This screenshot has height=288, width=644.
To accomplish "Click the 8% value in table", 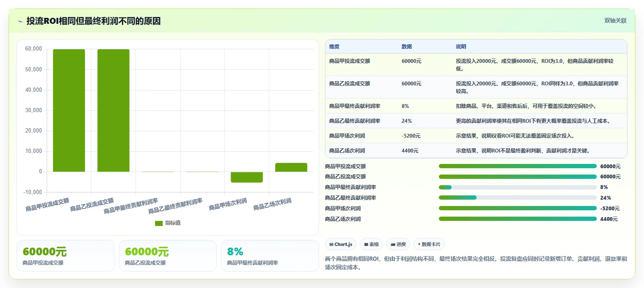I will click(405, 106).
